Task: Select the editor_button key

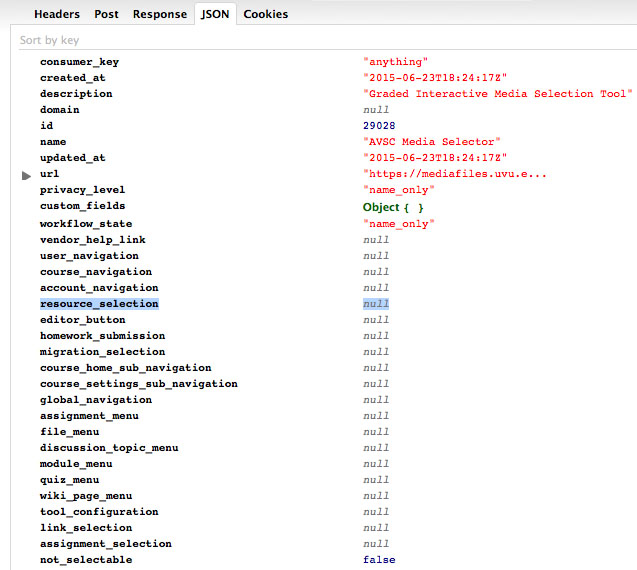Action: 82,320
